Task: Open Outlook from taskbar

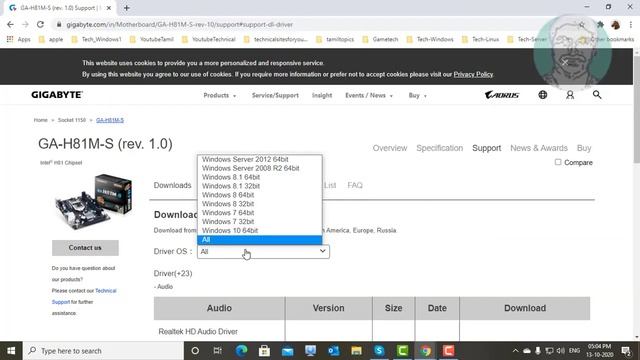Action: coord(333,351)
